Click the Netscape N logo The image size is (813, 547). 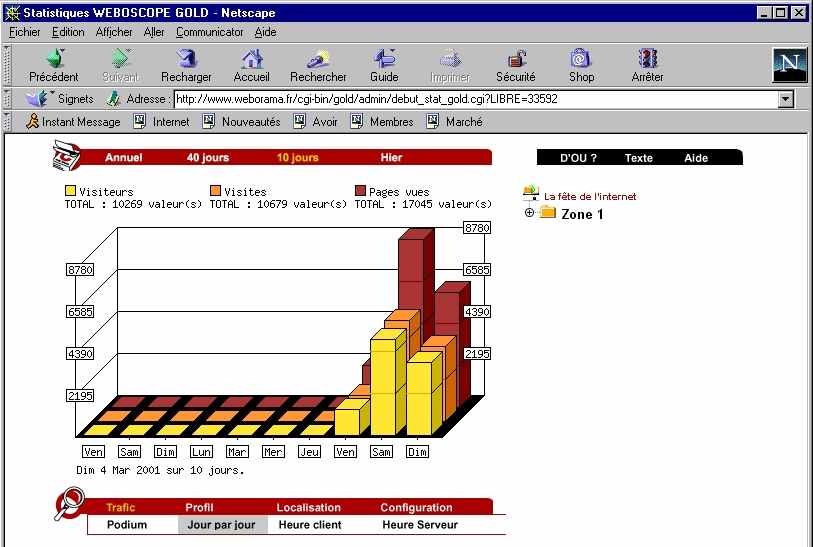[x=789, y=65]
